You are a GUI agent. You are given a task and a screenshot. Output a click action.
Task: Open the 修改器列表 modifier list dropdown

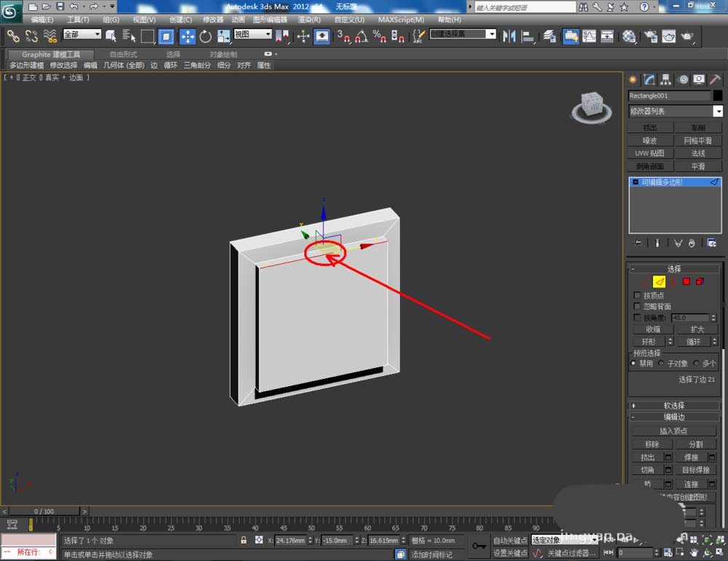(x=676, y=111)
